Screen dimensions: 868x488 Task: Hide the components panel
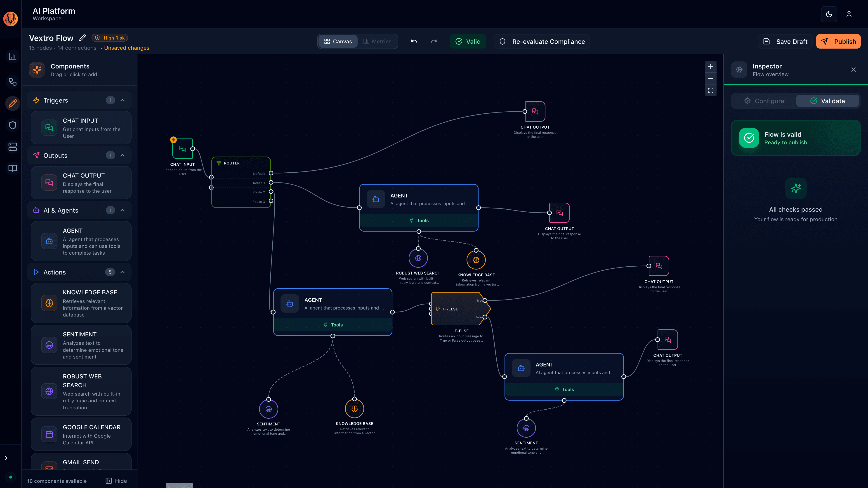(116, 481)
